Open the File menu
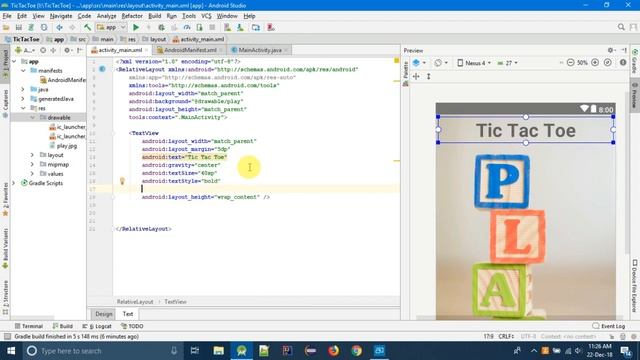 point(7,16)
